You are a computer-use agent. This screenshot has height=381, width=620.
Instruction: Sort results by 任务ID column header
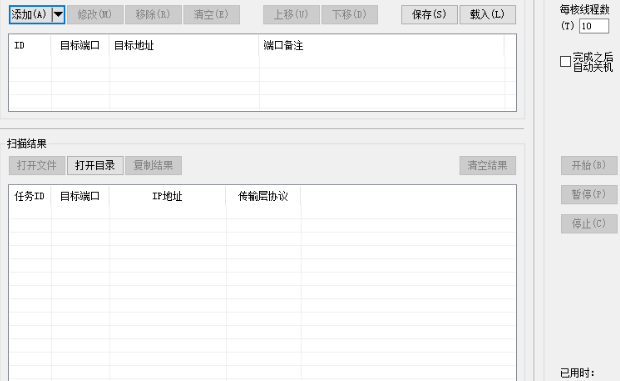[x=30, y=196]
